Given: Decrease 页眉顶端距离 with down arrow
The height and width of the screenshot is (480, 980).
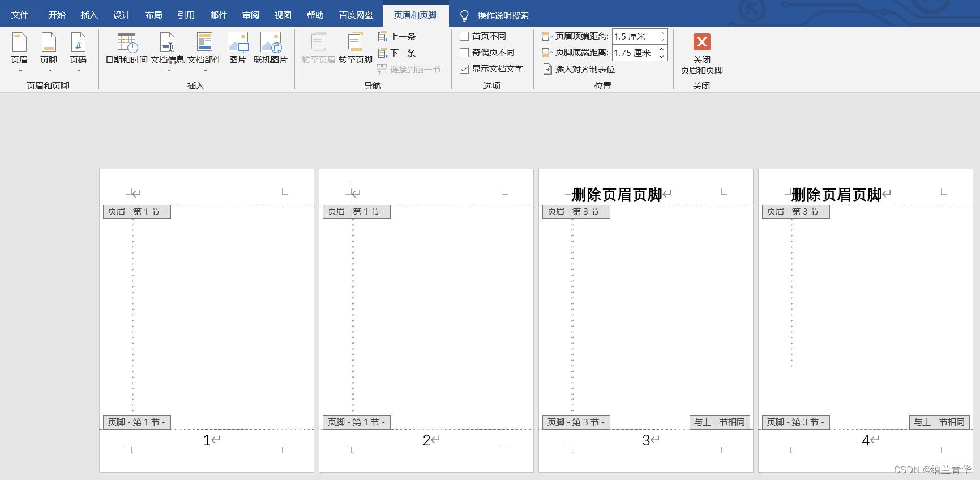Looking at the screenshot, I should 661,40.
